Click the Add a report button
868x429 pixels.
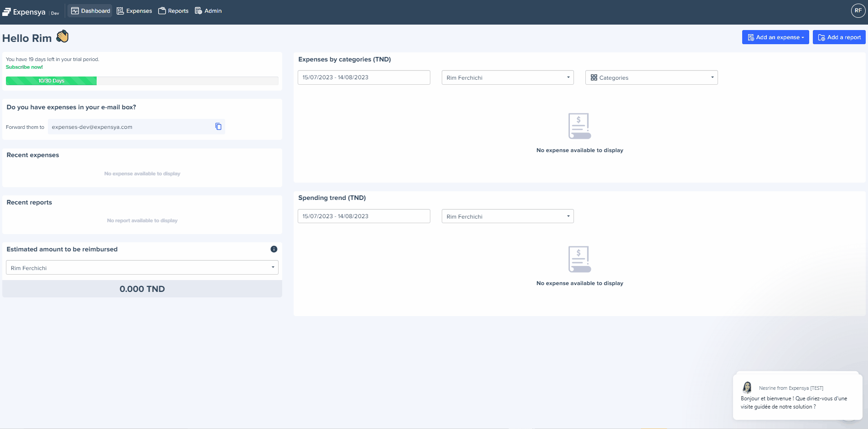point(839,37)
